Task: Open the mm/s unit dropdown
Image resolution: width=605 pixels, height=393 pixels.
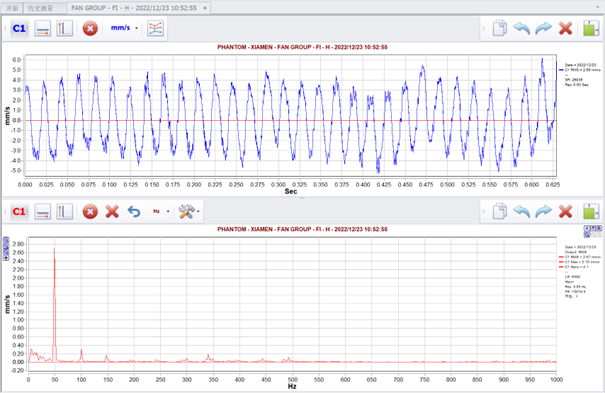Action: click(x=124, y=28)
